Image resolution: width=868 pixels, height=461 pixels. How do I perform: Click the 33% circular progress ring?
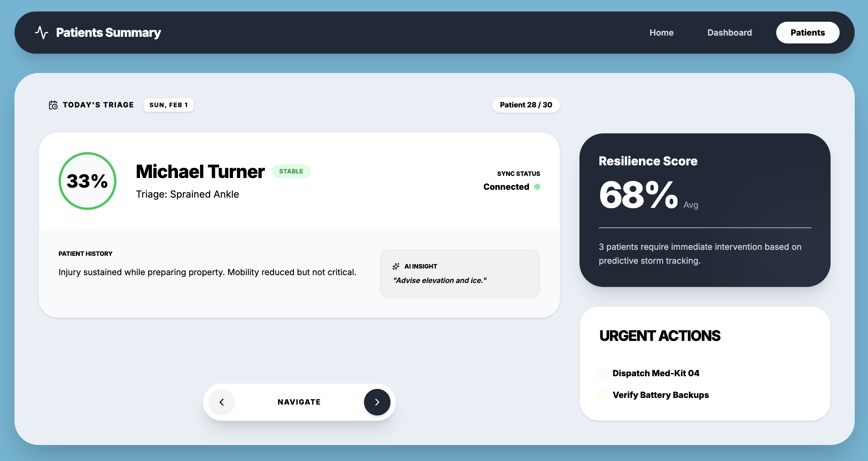pos(88,181)
